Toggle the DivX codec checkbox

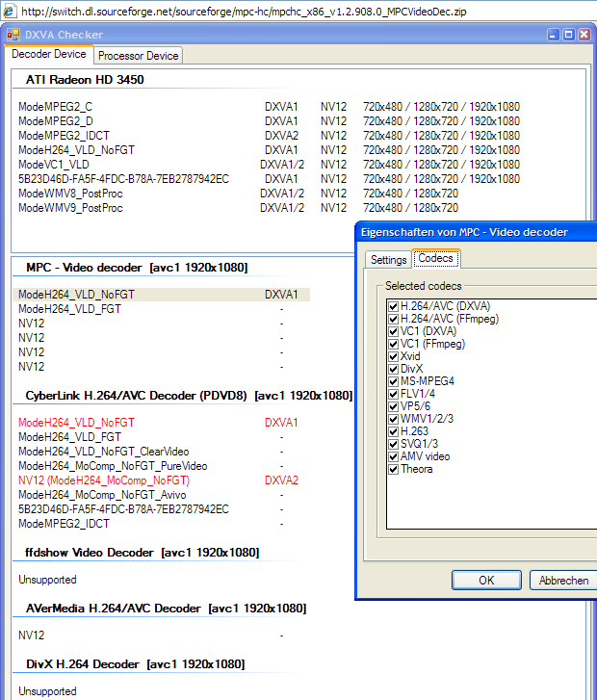coord(393,369)
